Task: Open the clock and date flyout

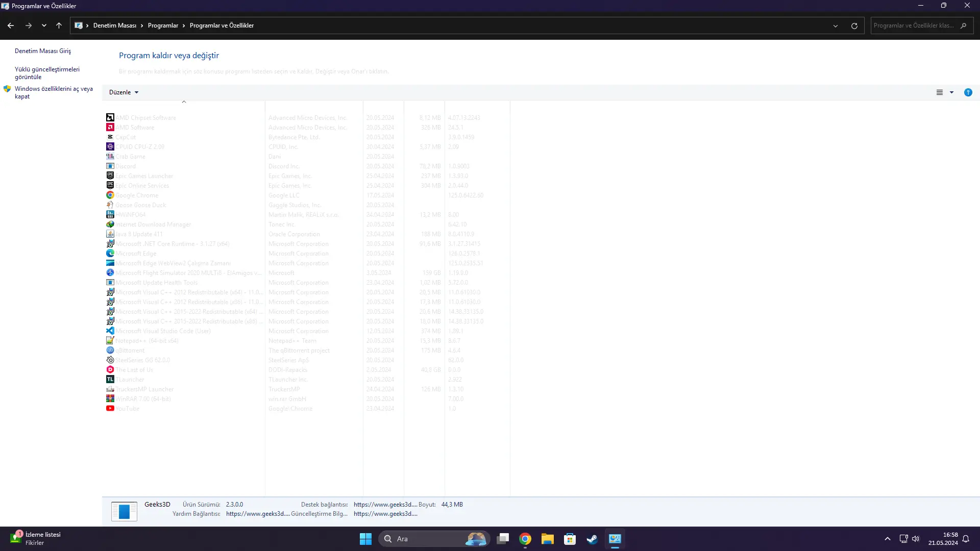Action: [x=943, y=539]
